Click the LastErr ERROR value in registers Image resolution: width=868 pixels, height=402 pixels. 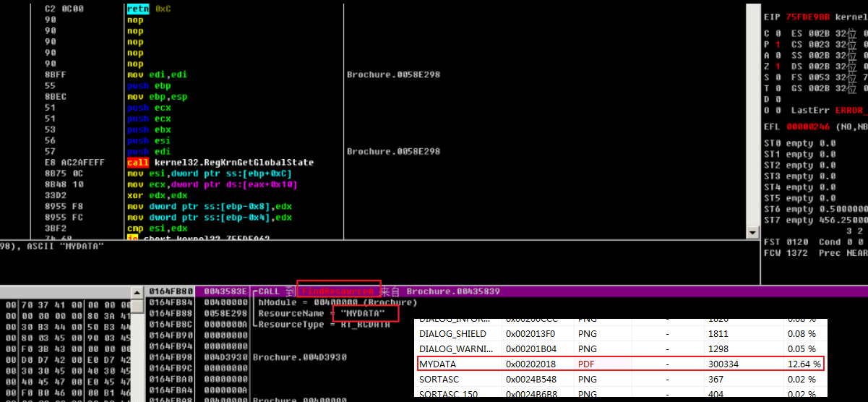point(850,110)
